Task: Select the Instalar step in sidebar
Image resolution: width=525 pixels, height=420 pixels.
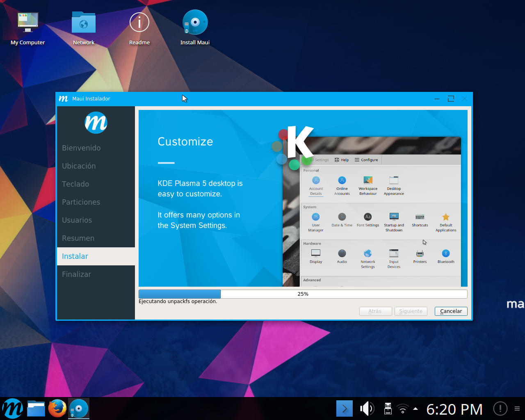Action: coord(96,256)
